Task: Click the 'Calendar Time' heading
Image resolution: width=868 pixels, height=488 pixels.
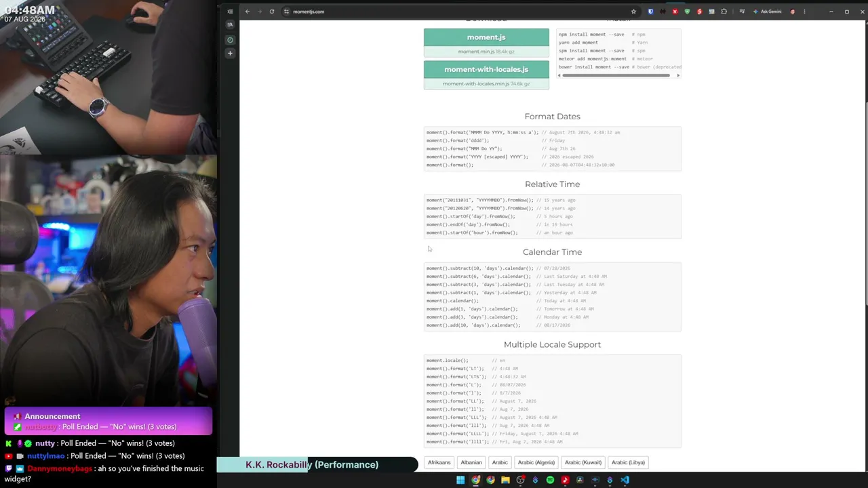Action: 552,252
